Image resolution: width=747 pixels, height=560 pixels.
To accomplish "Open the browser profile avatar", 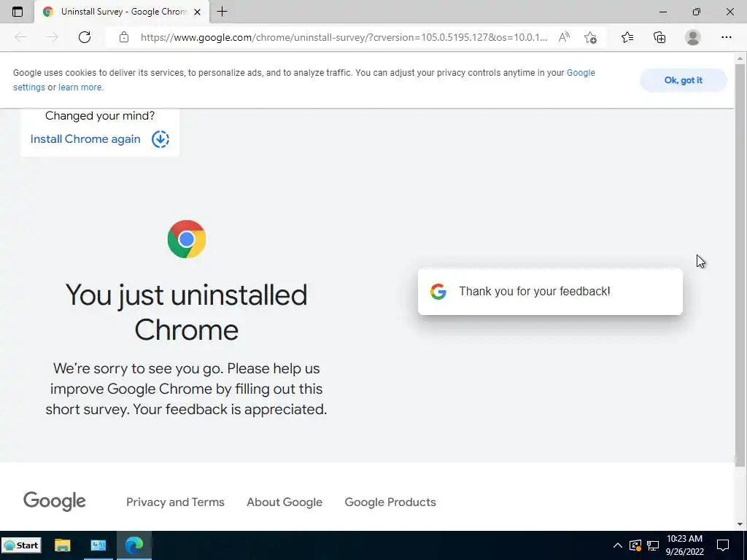I will tap(693, 37).
